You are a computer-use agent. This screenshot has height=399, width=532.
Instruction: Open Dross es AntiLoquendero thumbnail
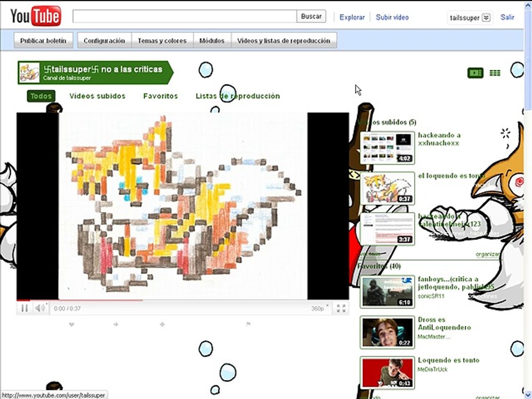[387, 332]
